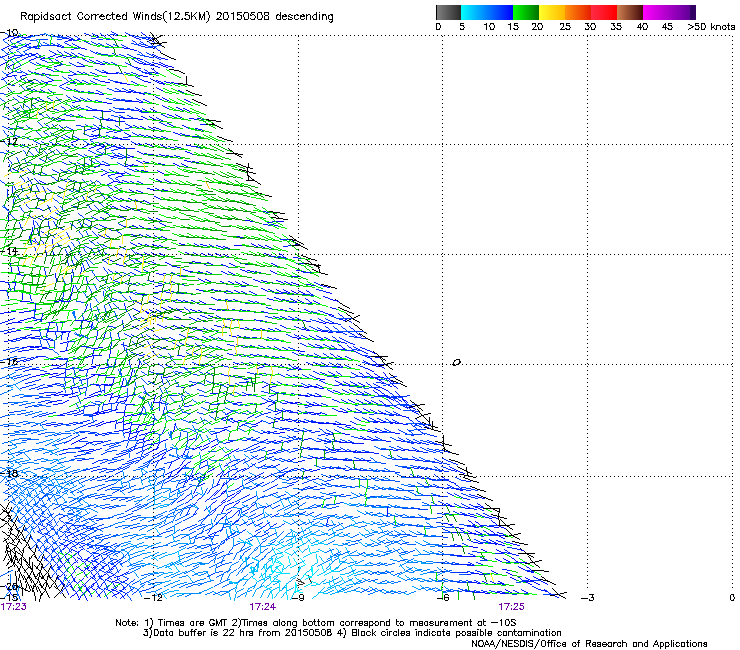This screenshot has height=650, width=740.
Task: Click the '0' longitude label at bottom right
Action: point(732,598)
